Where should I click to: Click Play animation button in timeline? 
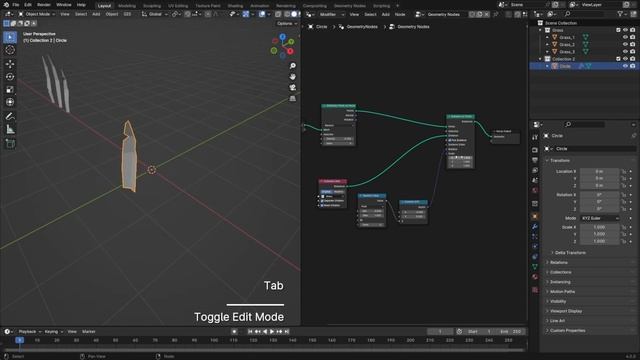272,331
